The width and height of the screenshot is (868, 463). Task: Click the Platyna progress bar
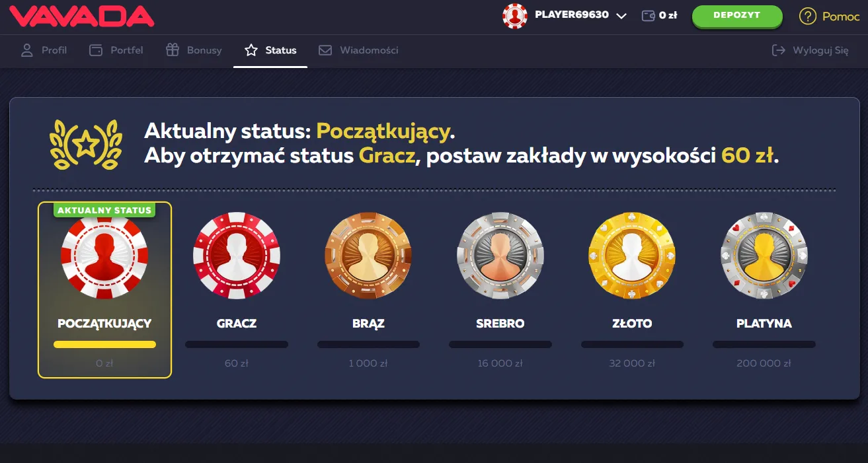[764, 344]
